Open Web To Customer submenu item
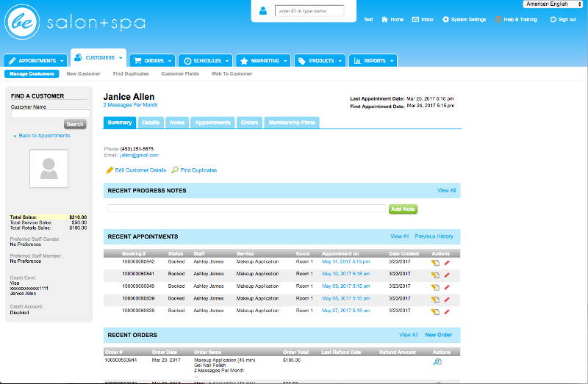This screenshot has height=384, width=588. pyautogui.click(x=232, y=74)
